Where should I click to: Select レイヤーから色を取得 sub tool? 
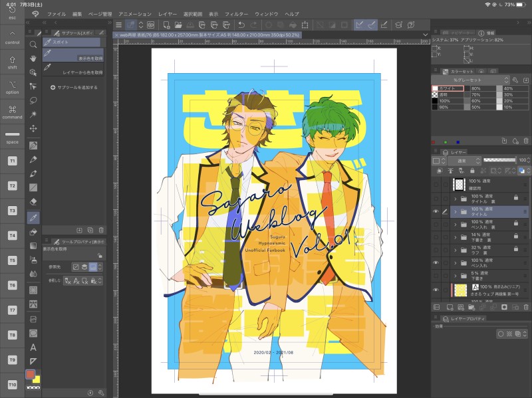pos(73,70)
